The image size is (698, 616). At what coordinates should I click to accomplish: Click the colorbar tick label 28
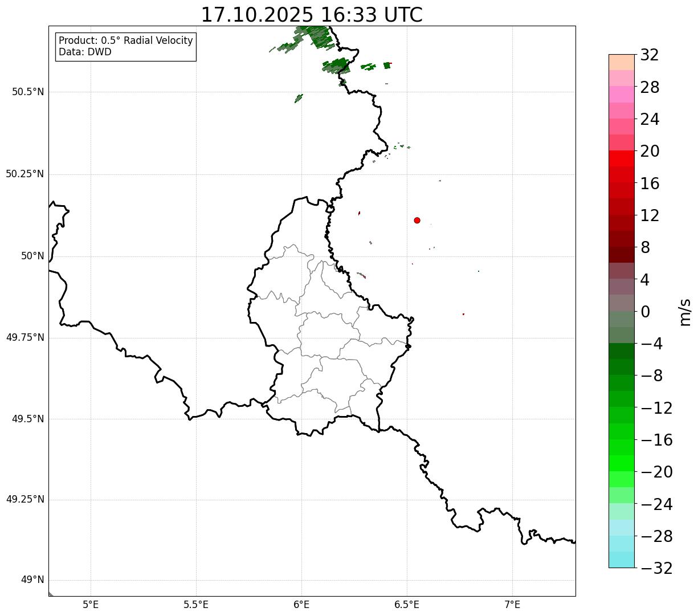tap(650, 87)
